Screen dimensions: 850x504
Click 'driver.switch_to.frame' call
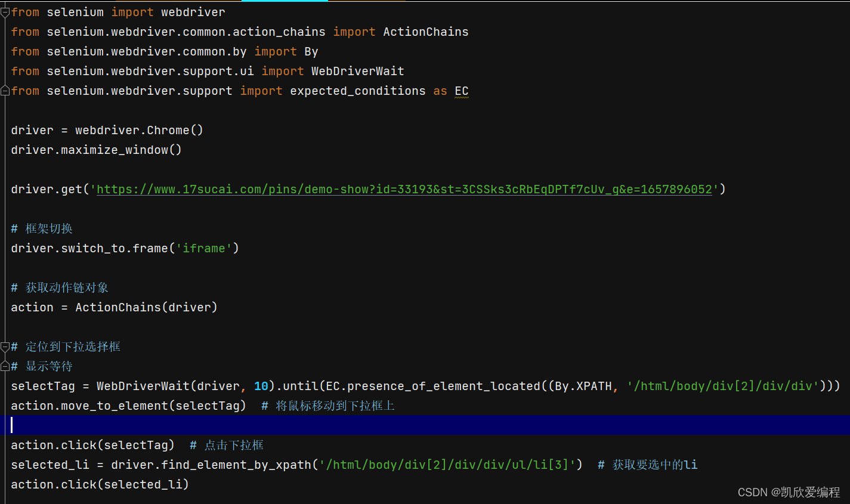(x=89, y=249)
